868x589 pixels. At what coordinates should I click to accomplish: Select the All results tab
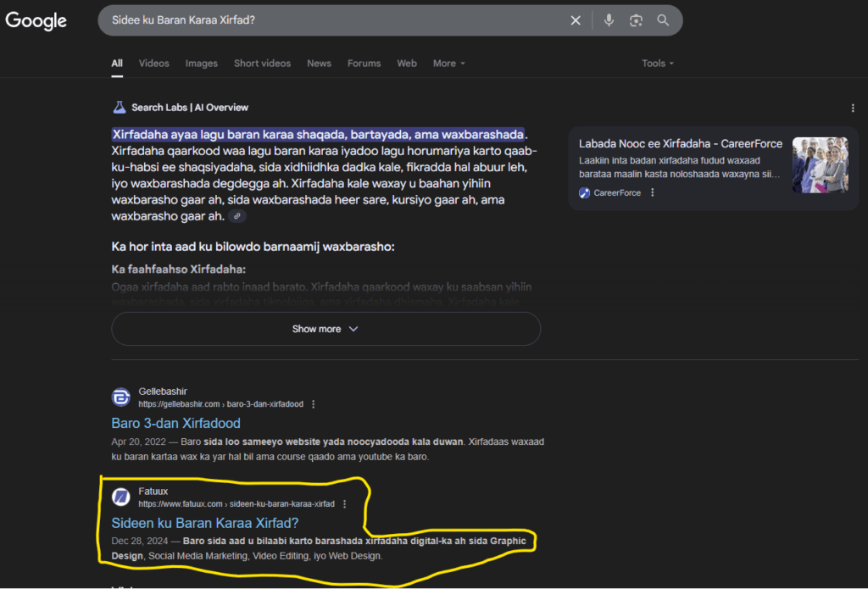(x=117, y=63)
